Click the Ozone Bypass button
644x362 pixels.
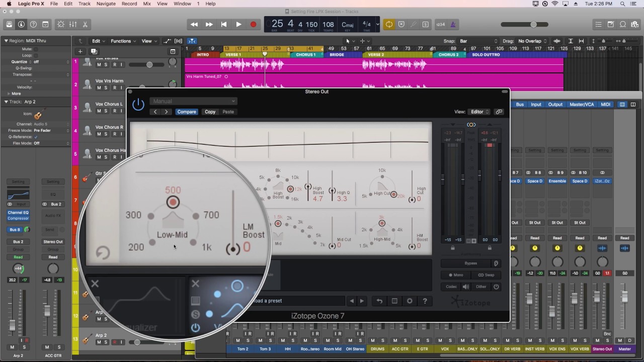(470, 263)
